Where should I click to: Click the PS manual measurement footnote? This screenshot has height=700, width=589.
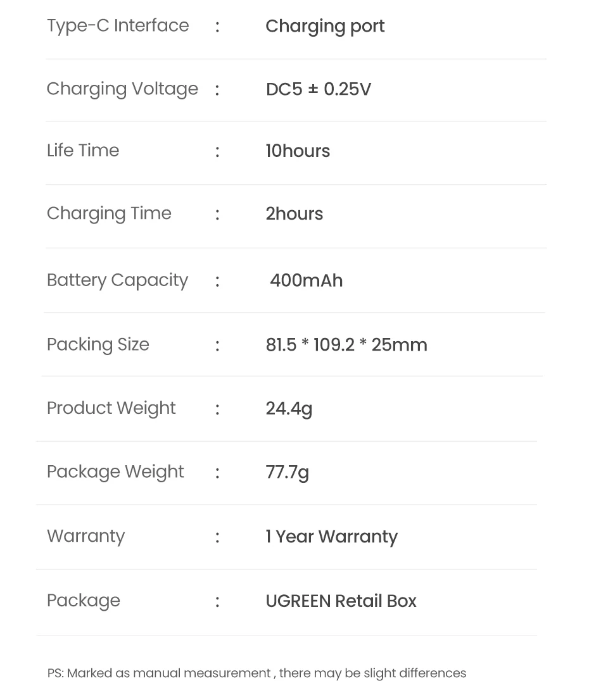256,673
